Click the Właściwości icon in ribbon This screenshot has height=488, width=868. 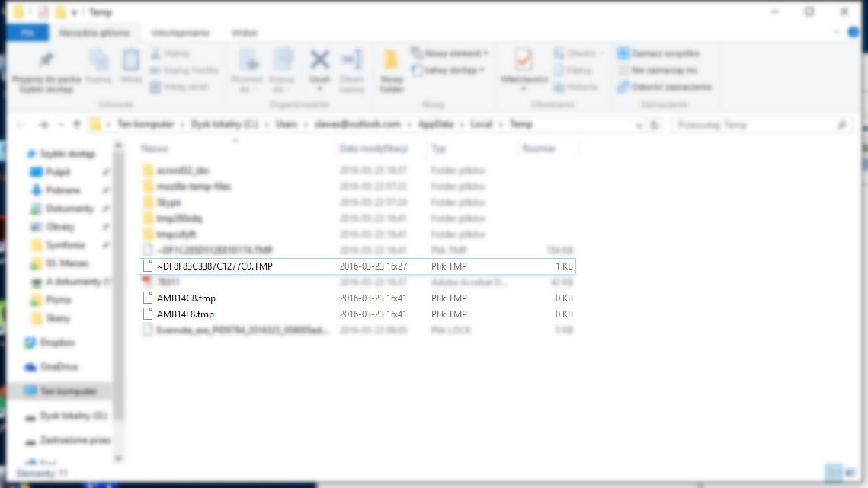click(524, 59)
